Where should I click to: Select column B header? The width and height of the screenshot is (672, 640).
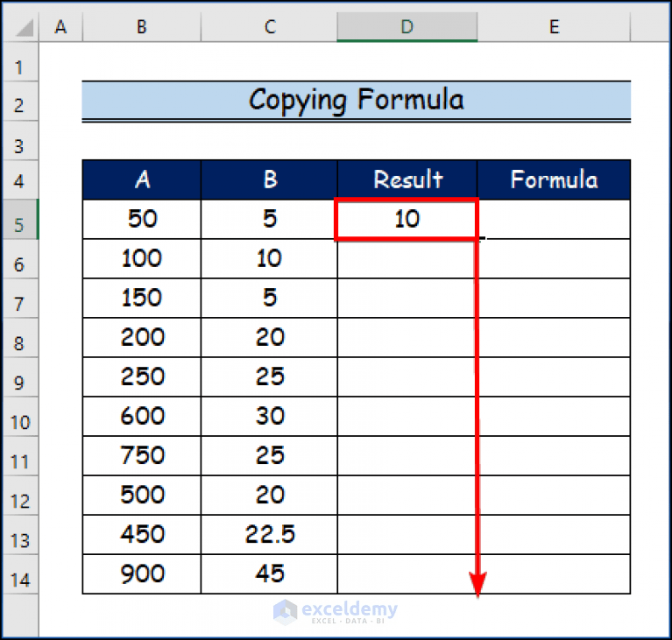pos(141,27)
